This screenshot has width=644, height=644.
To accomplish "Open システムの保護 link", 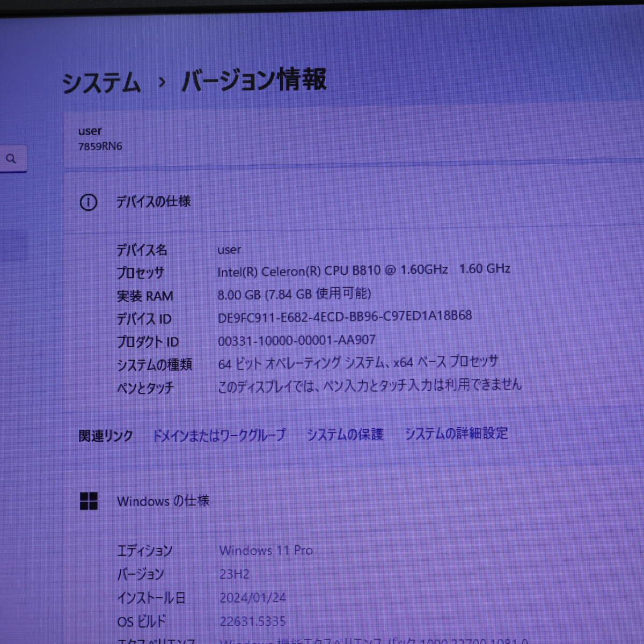I will click(x=345, y=434).
